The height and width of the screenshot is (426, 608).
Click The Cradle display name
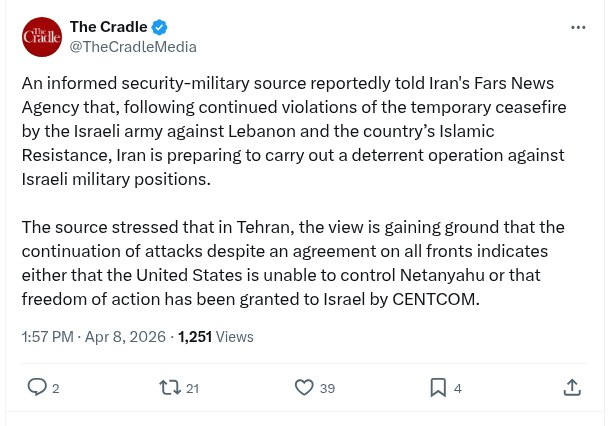[x=108, y=27]
